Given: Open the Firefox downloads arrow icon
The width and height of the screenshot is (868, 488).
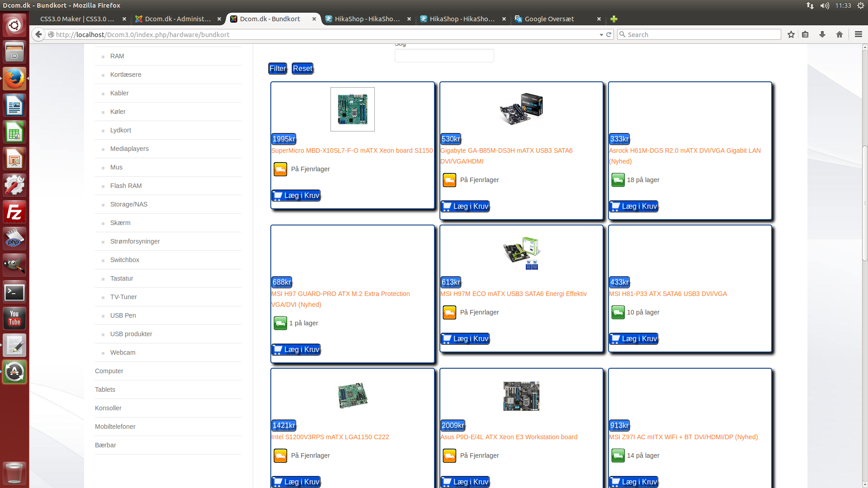Looking at the screenshot, I should [x=822, y=35].
